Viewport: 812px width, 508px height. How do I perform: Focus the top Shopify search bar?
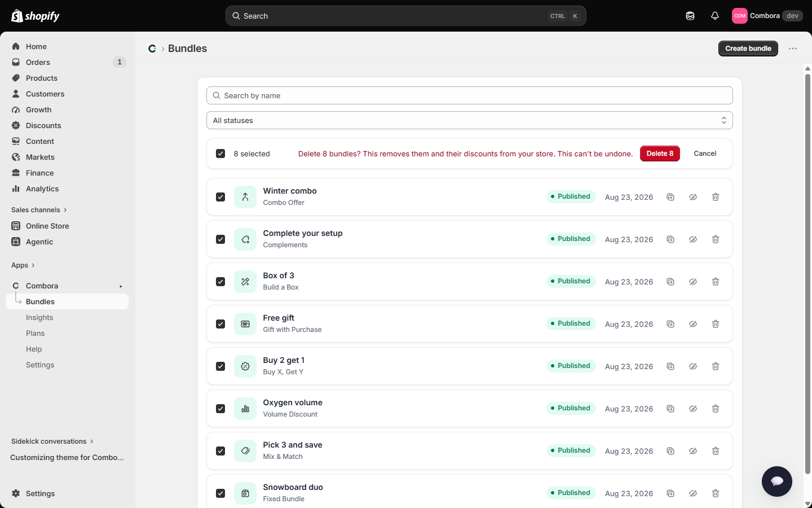tap(406, 16)
